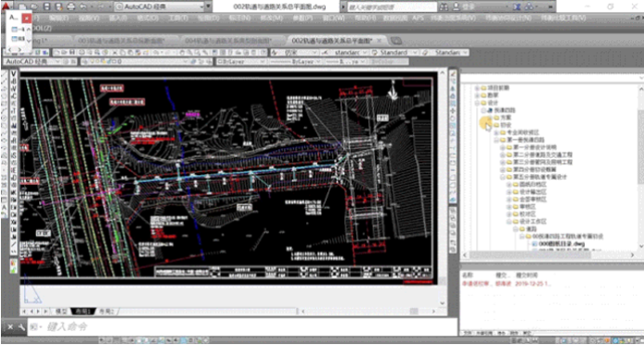Collapse the 设计 folder node
644x345 pixels.
(477, 103)
